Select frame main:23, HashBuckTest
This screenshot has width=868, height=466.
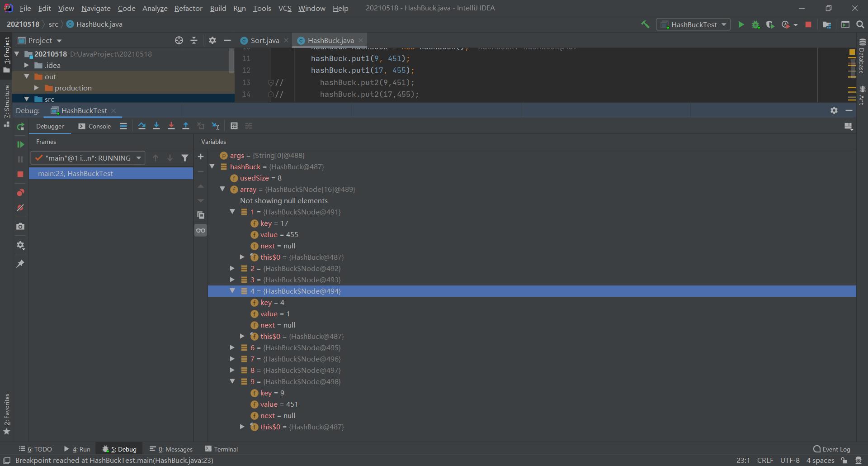click(111, 173)
